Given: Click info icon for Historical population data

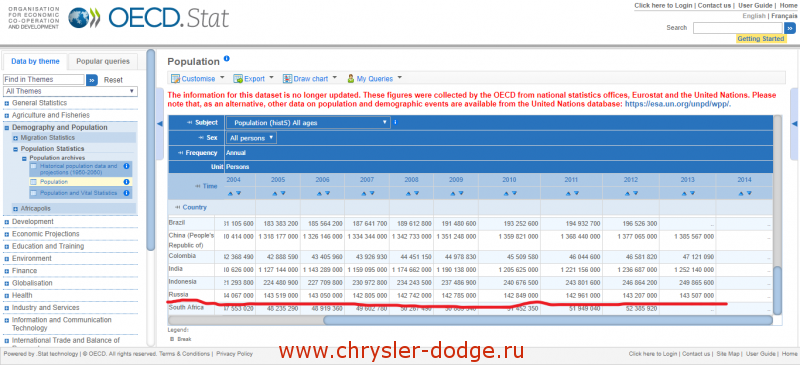Looking at the screenshot, I should coord(127,166).
